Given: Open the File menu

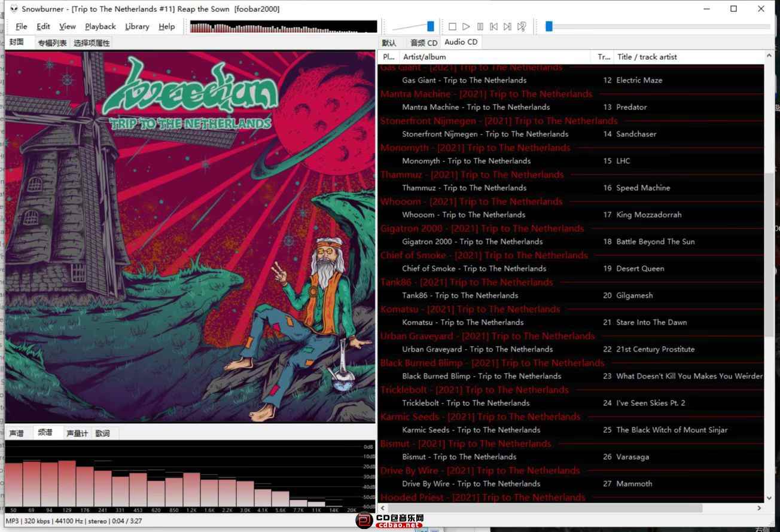Looking at the screenshot, I should (x=22, y=26).
